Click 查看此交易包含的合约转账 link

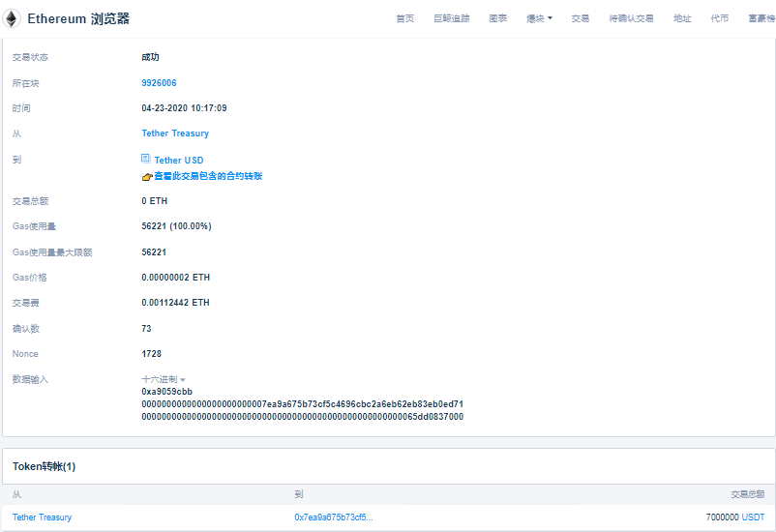pos(208,176)
